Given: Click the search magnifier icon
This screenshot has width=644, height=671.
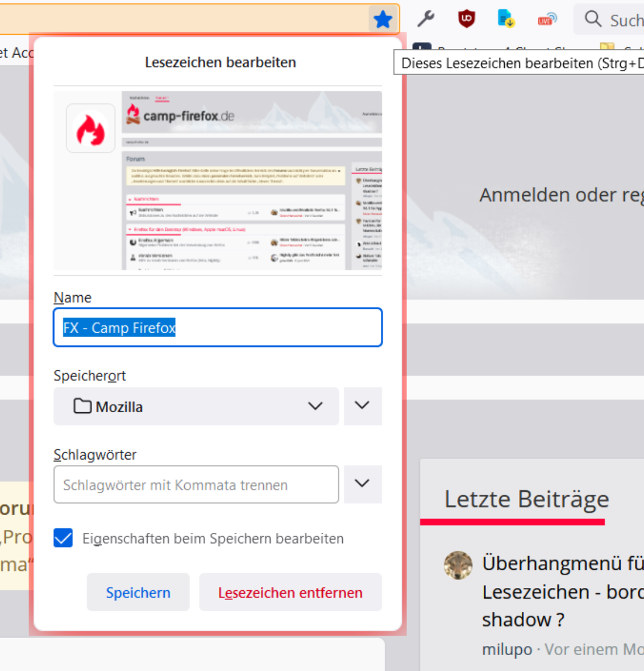Looking at the screenshot, I should [x=593, y=19].
